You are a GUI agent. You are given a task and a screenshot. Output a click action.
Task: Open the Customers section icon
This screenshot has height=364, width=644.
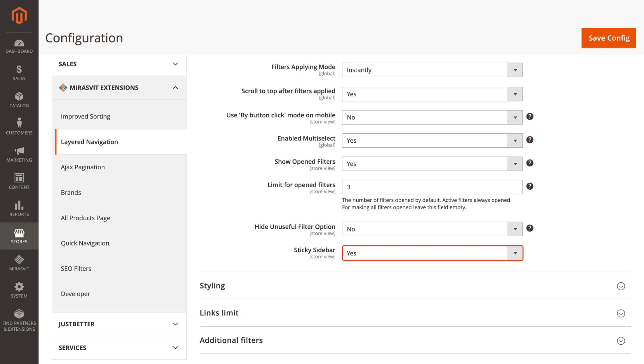pyautogui.click(x=19, y=125)
